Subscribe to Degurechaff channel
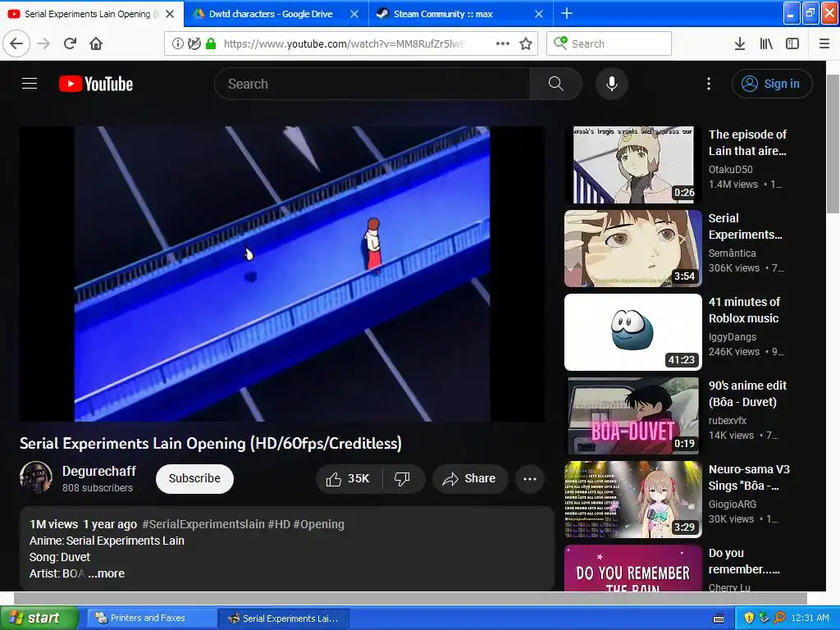Viewport: 840px width, 630px height. click(x=194, y=478)
